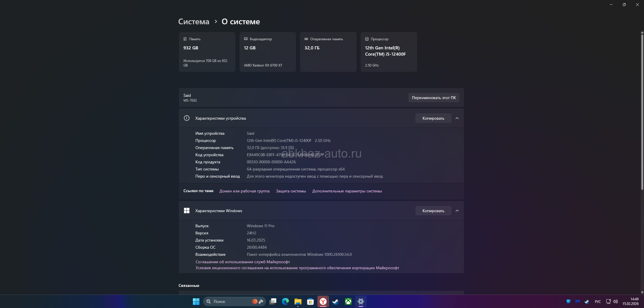Open the РУС input language switcher
Image resolution: width=644 pixels, height=308 pixels.
598,302
